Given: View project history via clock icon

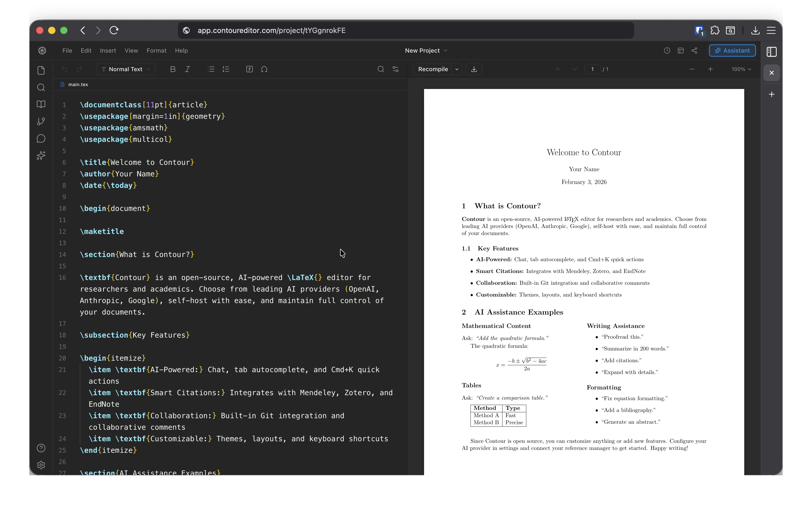Looking at the screenshot, I should pyautogui.click(x=667, y=50).
